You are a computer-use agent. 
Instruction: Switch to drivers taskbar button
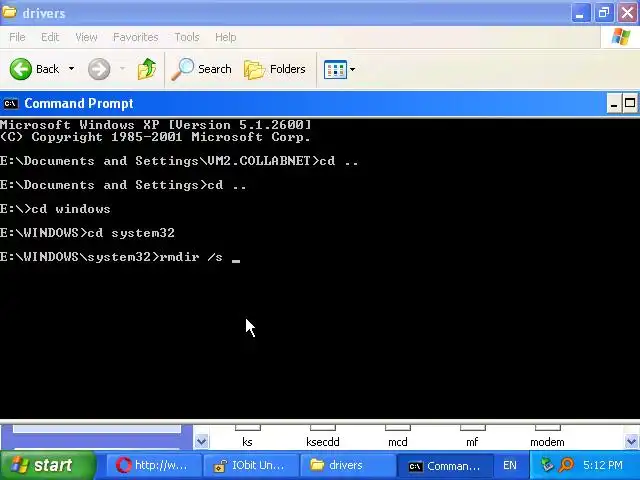(x=347, y=465)
